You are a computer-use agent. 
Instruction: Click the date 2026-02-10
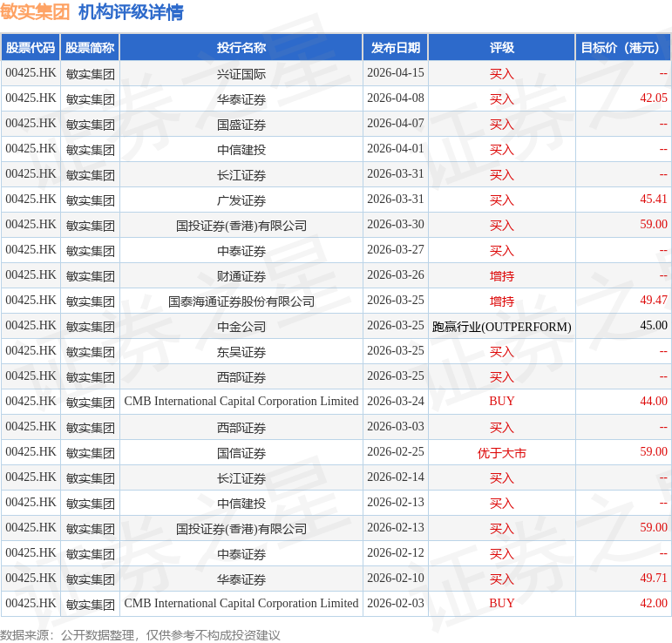pyautogui.click(x=396, y=579)
